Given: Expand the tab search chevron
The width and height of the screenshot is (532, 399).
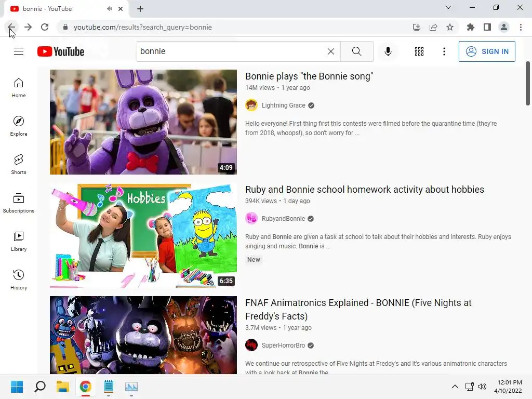Looking at the screenshot, I should tap(448, 7).
